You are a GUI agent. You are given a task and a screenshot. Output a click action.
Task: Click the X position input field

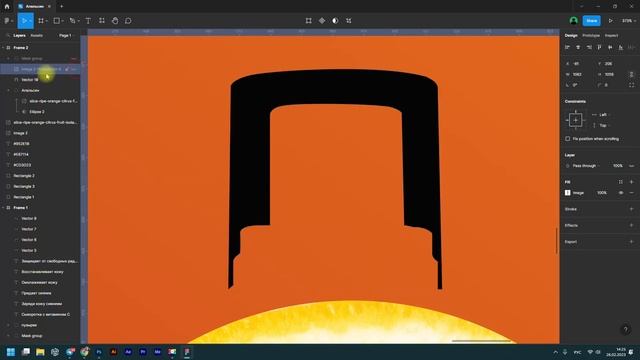[580, 64]
